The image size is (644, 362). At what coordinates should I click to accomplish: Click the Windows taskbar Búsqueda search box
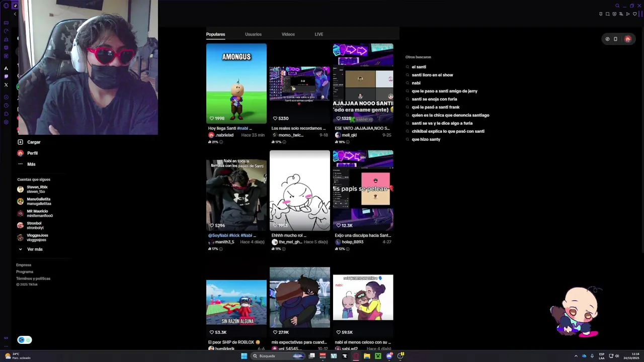click(278, 356)
